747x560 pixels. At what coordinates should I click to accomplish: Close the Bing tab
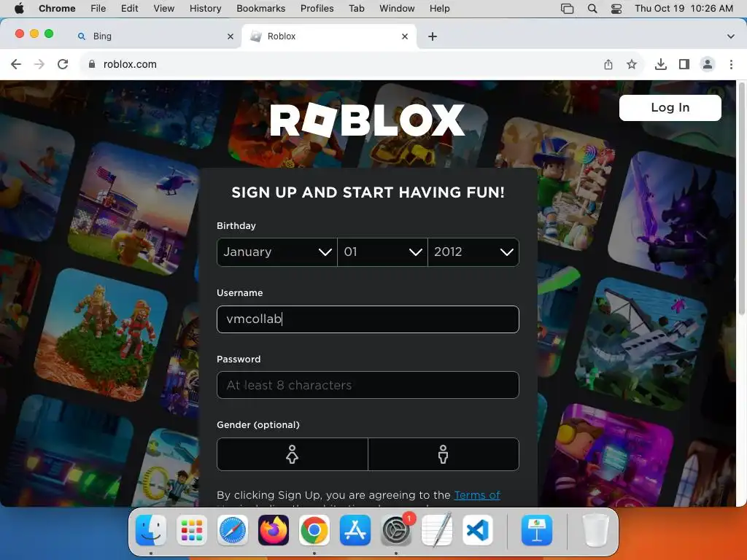point(231,36)
